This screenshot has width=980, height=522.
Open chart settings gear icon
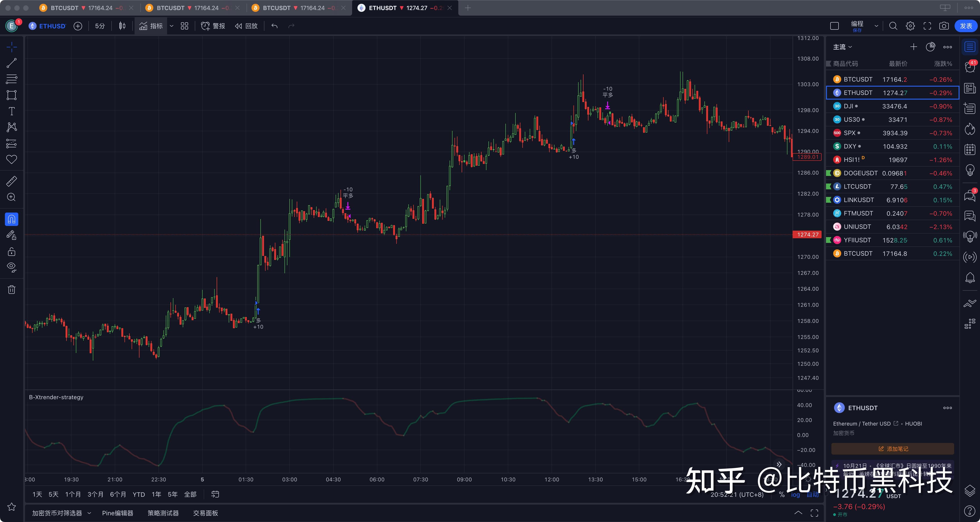coord(910,26)
